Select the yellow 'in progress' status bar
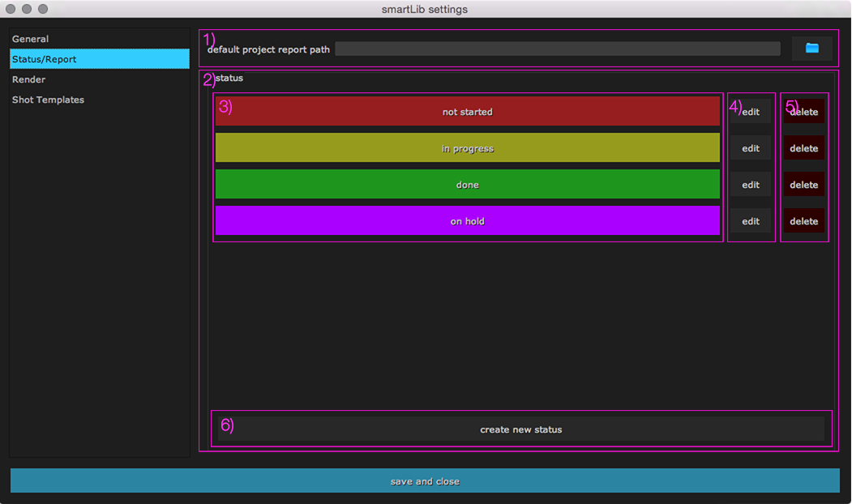Viewport: 852px width, 504px height. coord(467,148)
